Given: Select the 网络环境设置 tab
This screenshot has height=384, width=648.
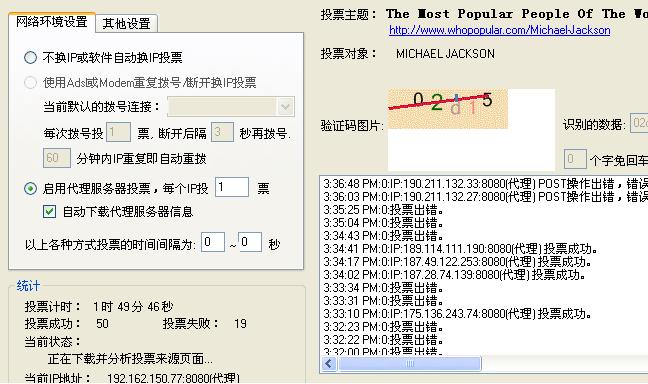Looking at the screenshot, I should point(52,21).
